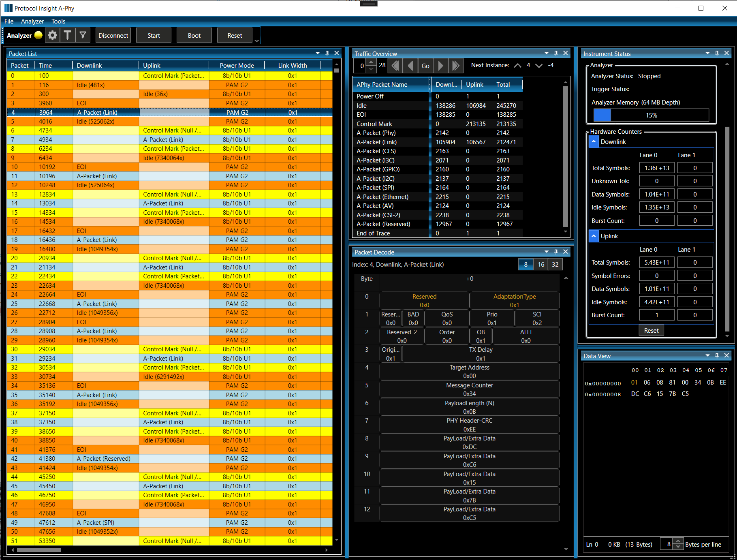Open the filter funnel icon

[x=82, y=35]
